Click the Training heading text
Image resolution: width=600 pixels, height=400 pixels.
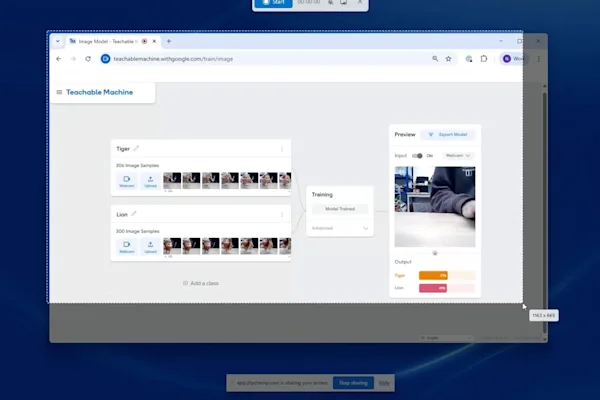(322, 194)
